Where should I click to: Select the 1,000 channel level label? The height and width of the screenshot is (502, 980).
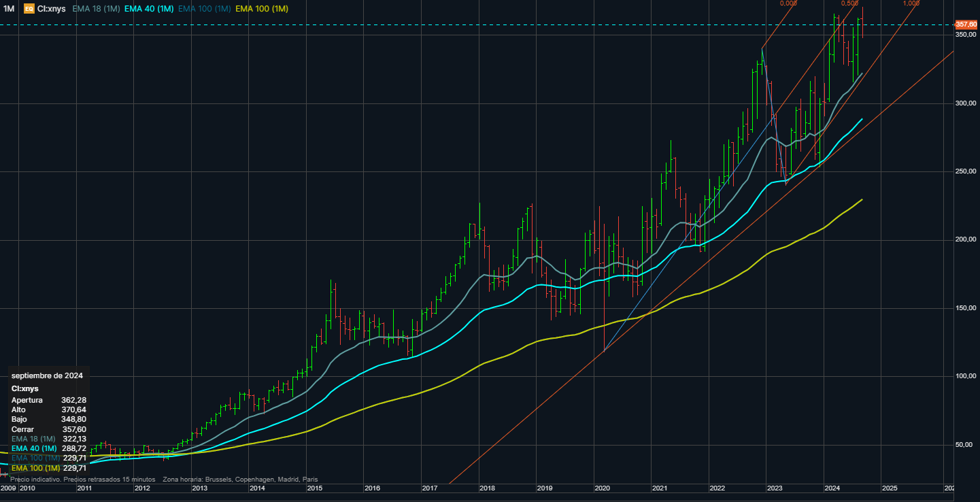[x=911, y=3]
